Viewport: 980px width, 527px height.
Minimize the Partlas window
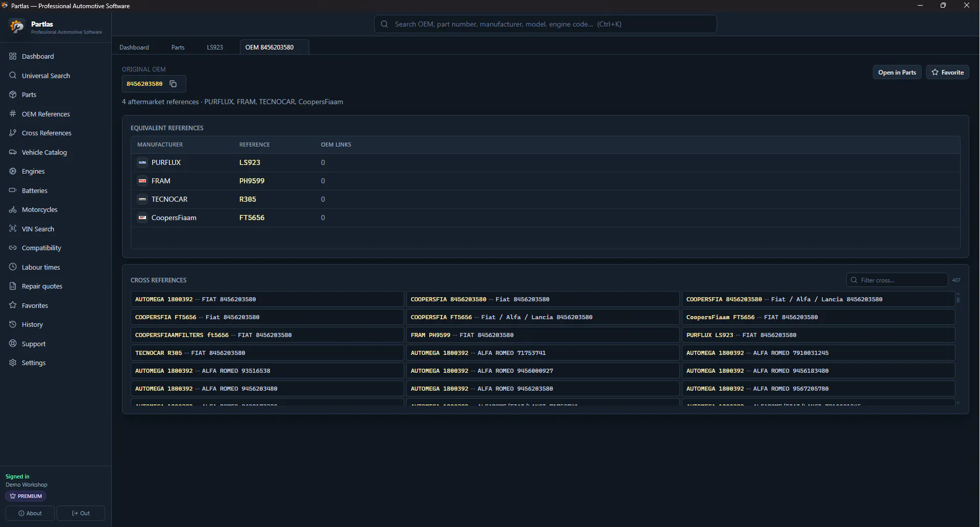(x=920, y=6)
